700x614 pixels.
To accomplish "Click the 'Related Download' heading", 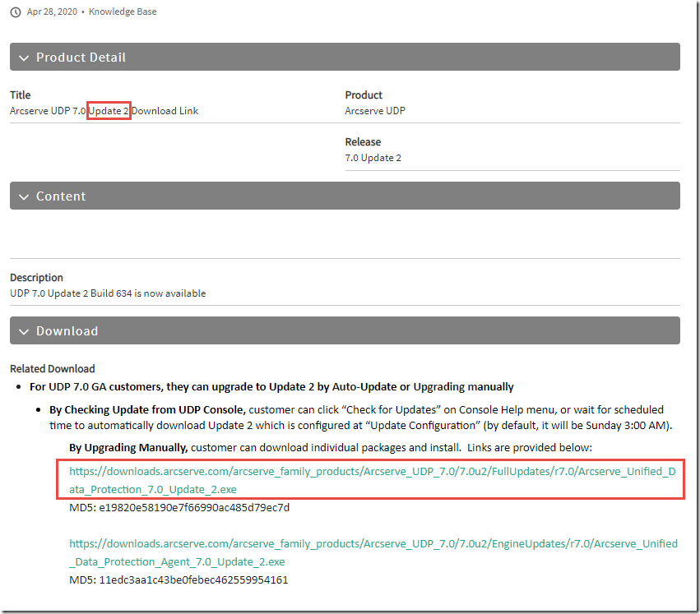I will (53, 369).
